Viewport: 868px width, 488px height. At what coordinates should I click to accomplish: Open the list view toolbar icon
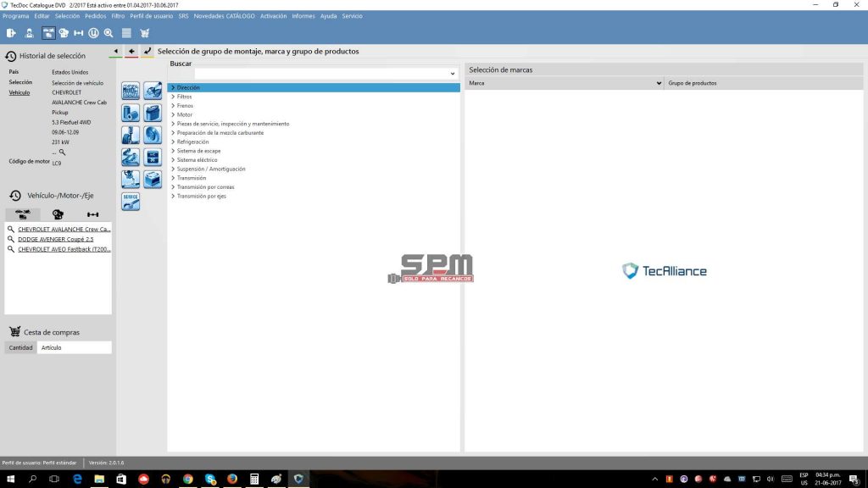pyautogui.click(x=126, y=33)
